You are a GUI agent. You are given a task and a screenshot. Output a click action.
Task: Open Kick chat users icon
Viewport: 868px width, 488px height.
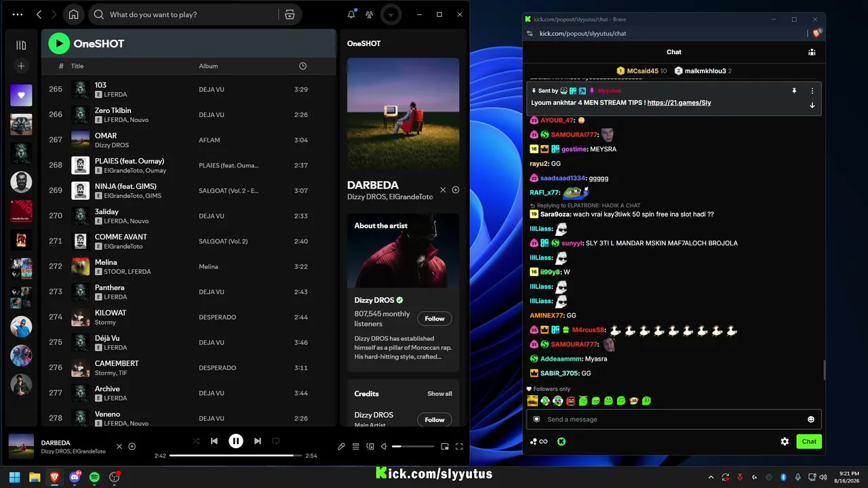click(812, 52)
